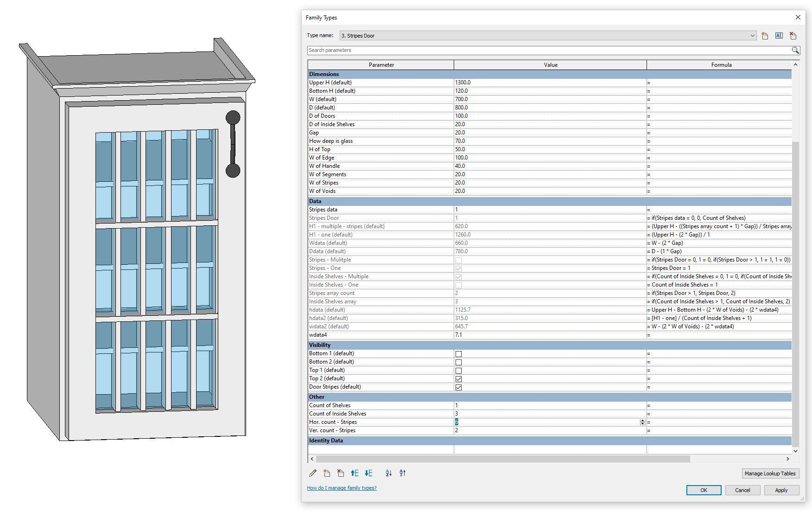Viewport: 812px width, 518px height.
Task: Move the parameter up with the arrow icon
Action: [355, 473]
